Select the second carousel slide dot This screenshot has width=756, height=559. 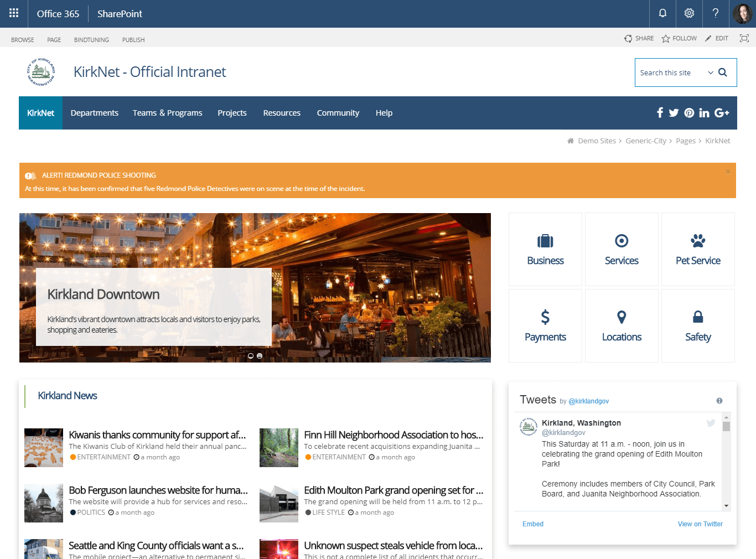pyautogui.click(x=260, y=356)
